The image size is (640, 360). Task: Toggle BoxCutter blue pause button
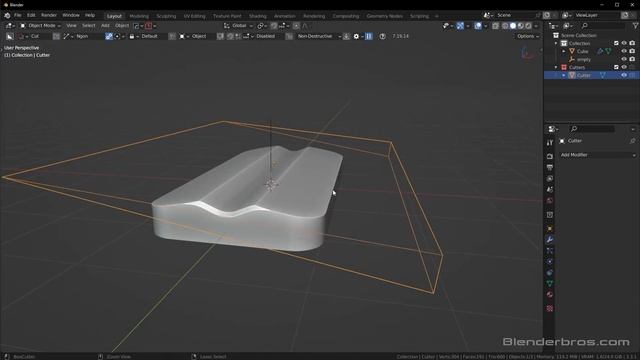click(369, 36)
